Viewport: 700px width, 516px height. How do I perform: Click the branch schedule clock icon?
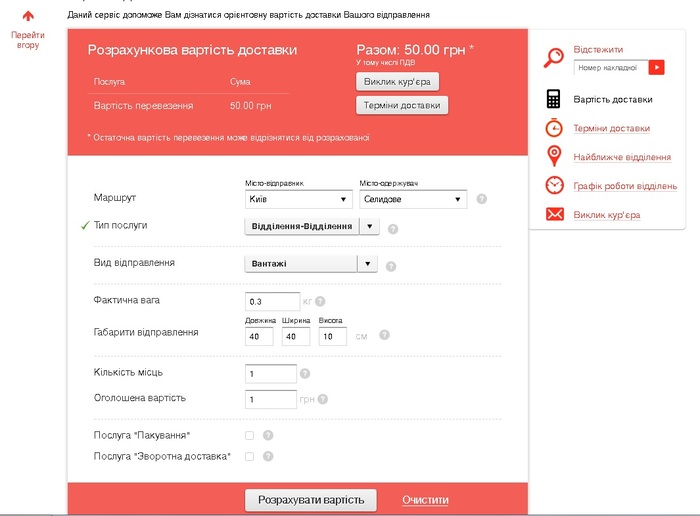[553, 185]
